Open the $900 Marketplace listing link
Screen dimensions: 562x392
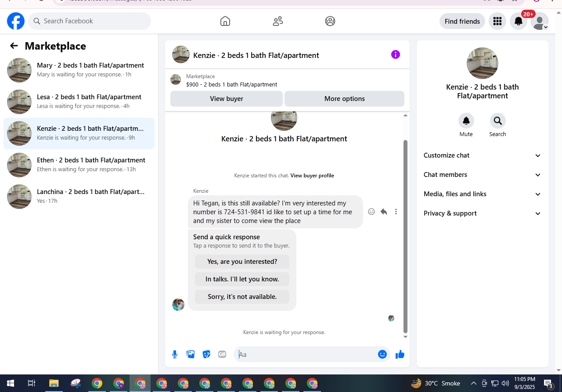[x=232, y=84]
